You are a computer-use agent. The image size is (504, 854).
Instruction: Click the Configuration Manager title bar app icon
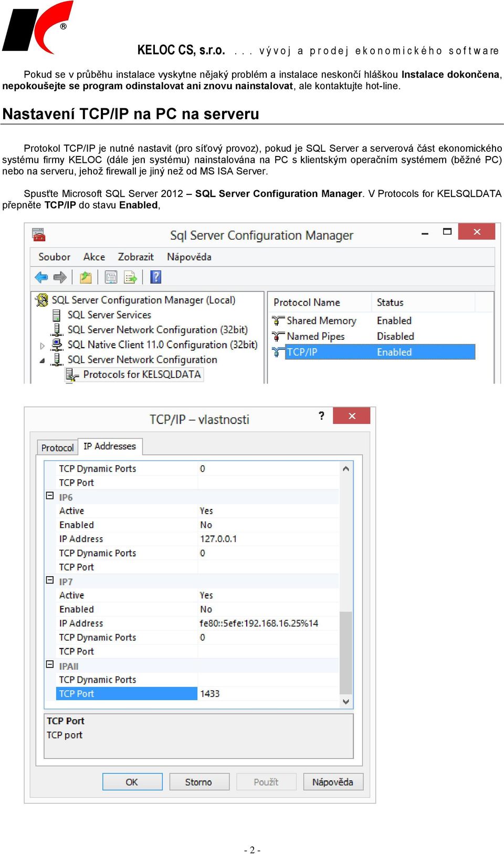pos(38,234)
